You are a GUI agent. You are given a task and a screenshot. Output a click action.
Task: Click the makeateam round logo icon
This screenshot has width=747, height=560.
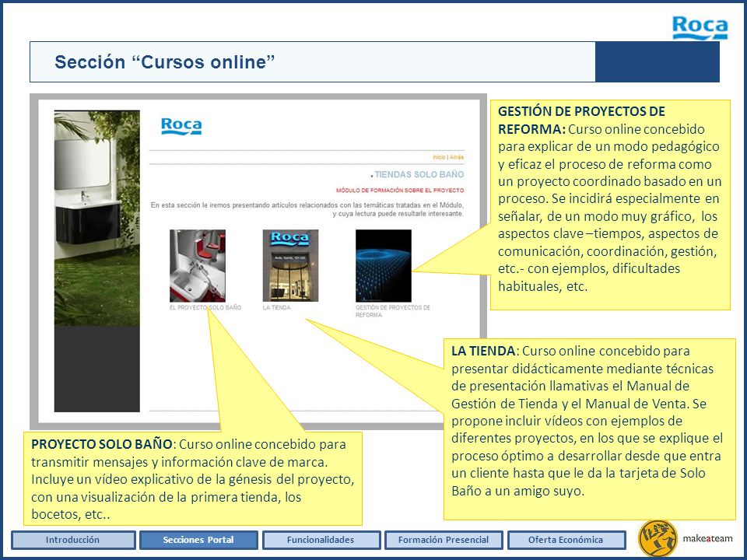(x=658, y=538)
